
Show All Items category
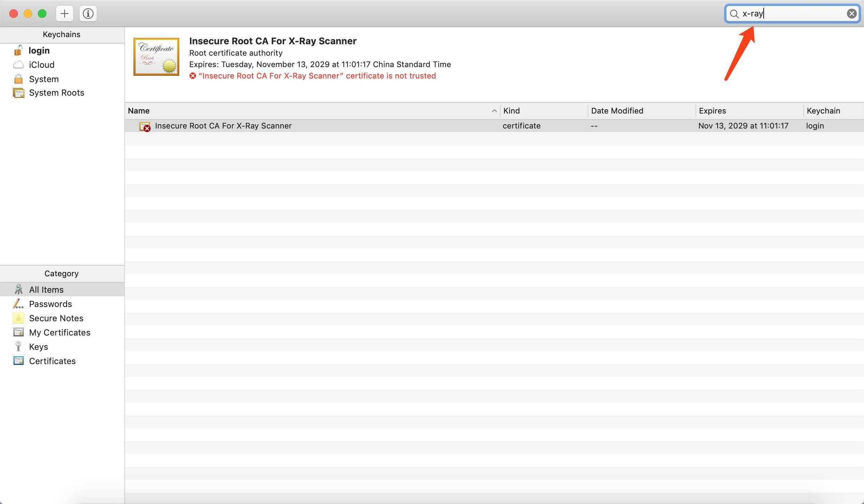tap(46, 289)
